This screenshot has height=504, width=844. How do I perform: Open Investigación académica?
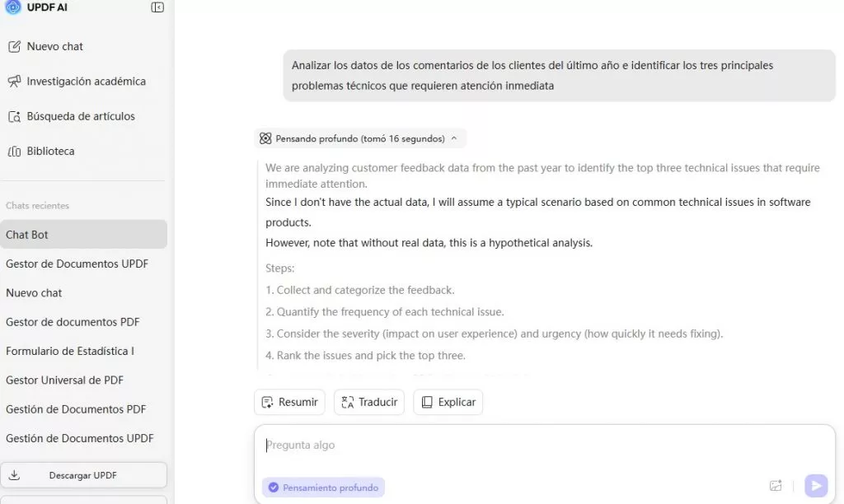[x=86, y=82]
